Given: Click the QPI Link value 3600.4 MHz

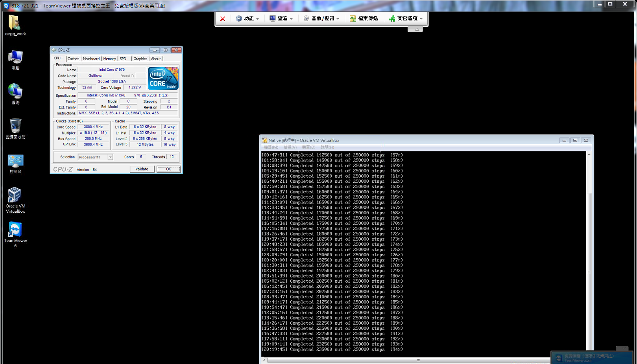Looking at the screenshot, I should [x=93, y=145].
